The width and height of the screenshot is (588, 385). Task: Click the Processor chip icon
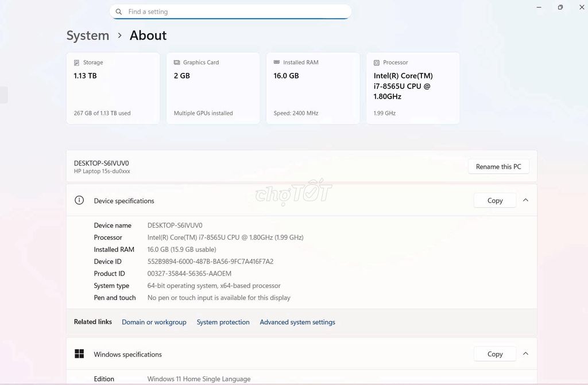(377, 63)
